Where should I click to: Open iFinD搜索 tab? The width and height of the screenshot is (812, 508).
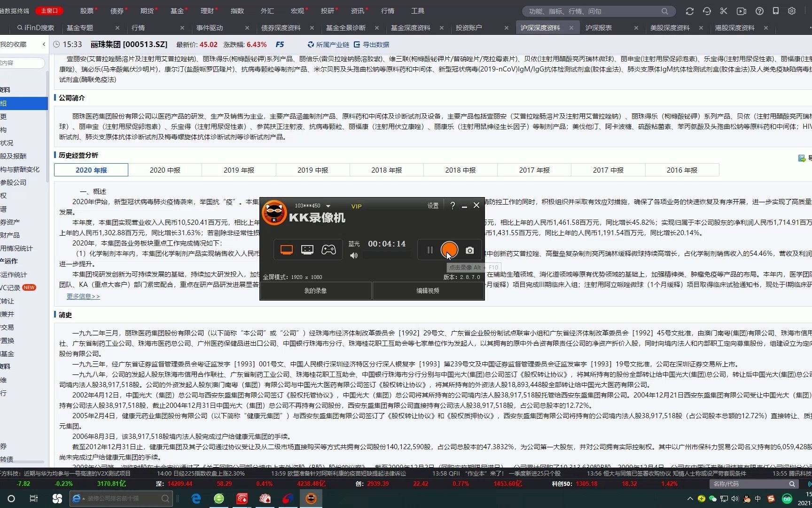(x=36, y=28)
